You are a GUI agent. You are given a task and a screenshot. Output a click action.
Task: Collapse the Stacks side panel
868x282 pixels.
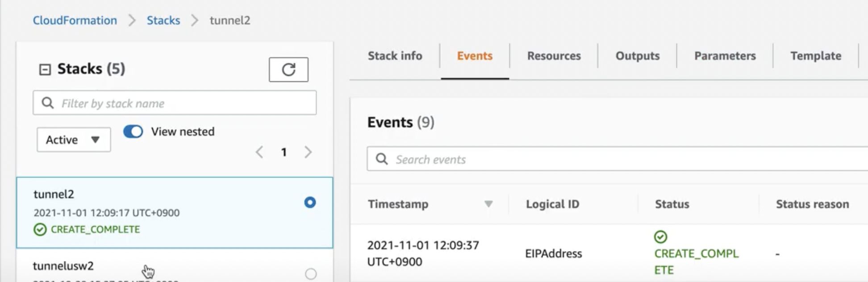[45, 69]
